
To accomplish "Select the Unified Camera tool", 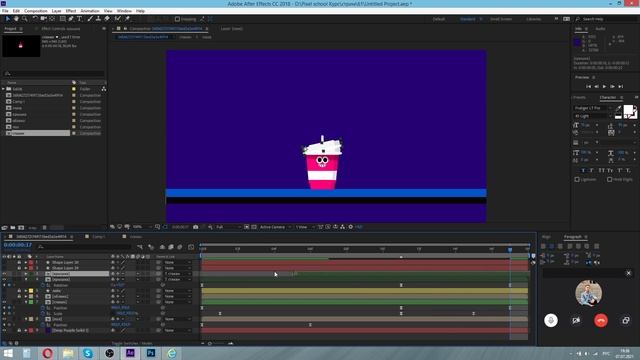I will [x=44, y=19].
